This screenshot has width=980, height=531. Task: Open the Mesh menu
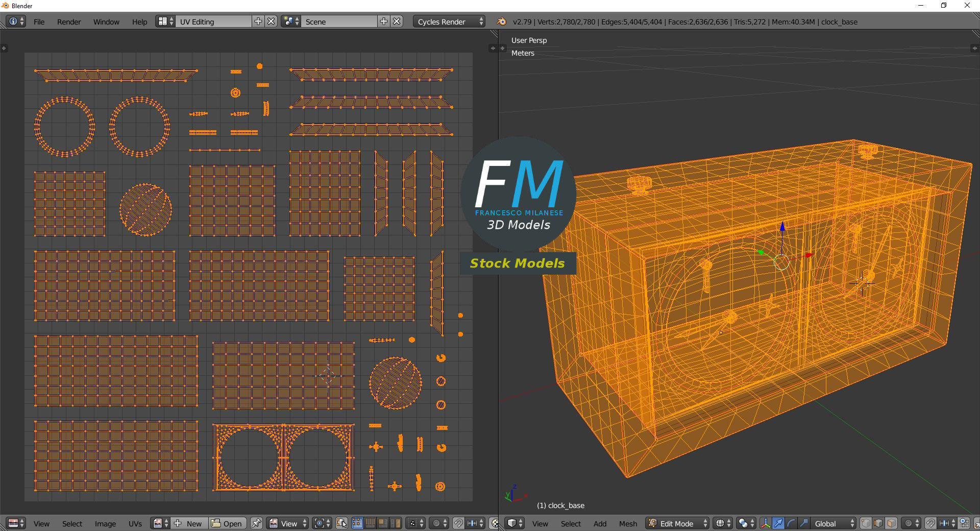(x=628, y=523)
